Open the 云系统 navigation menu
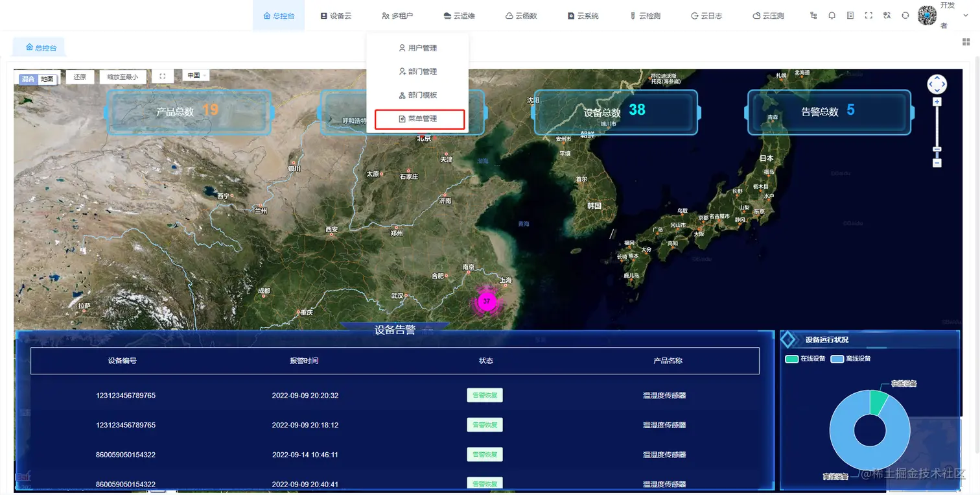 [x=583, y=16]
